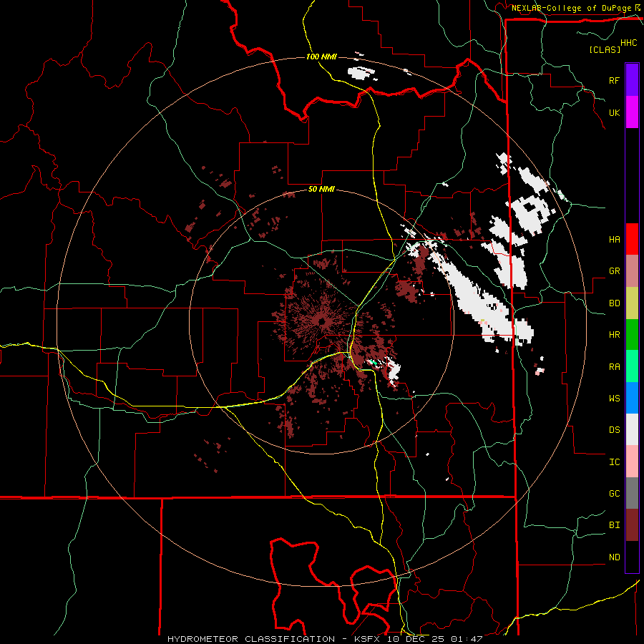Screen dimensions: 644x644
Task: Click the GC legend label
Action: [614, 494]
